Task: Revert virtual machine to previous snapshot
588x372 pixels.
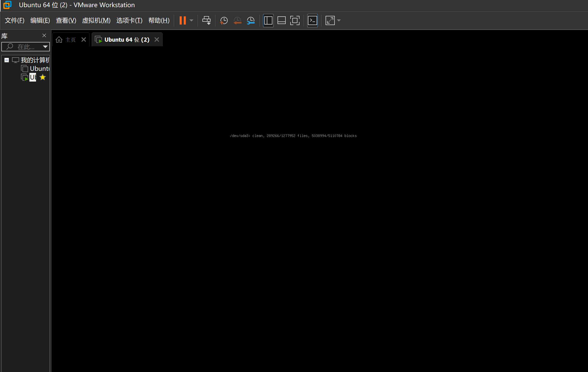Action: click(237, 20)
